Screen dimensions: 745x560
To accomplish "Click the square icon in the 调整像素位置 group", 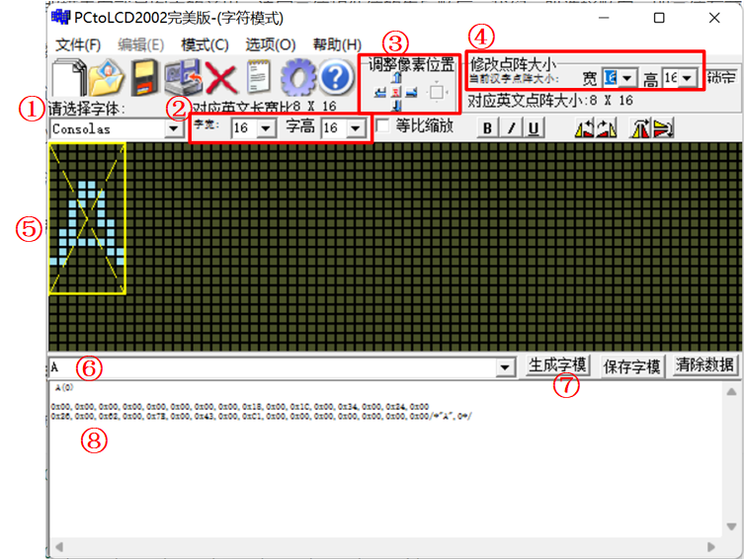I will [x=437, y=92].
